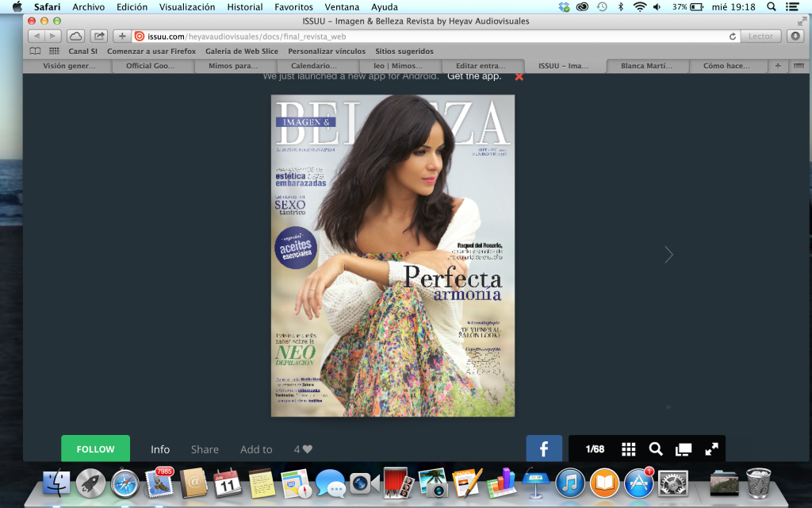Open the Edición menu
Image resolution: width=812 pixels, height=508 pixels.
tap(132, 6)
